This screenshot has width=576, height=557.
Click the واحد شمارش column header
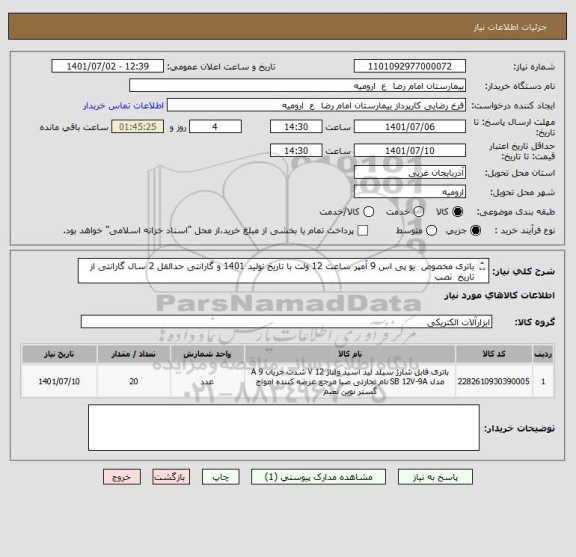point(207,354)
